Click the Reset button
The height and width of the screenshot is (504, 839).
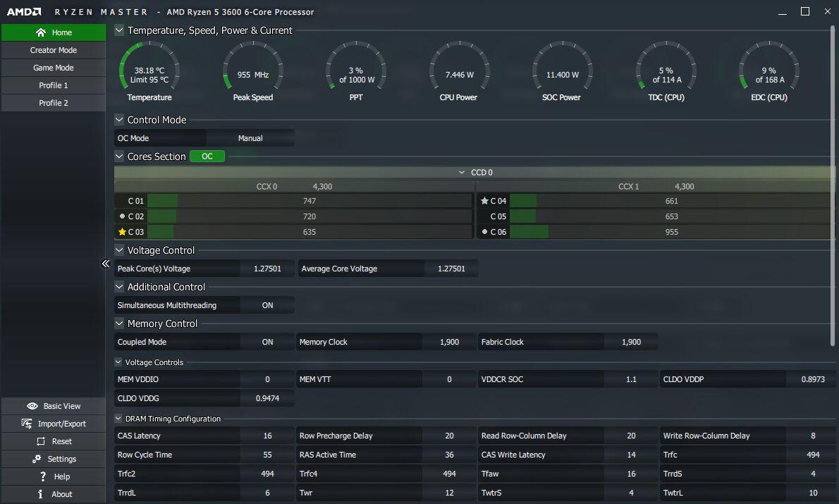point(54,441)
